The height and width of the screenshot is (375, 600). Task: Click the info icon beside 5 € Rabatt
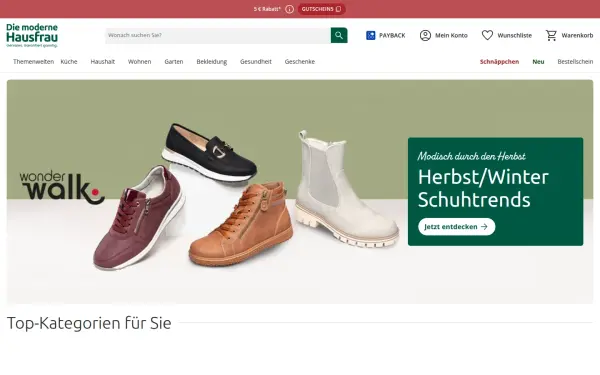tap(290, 9)
